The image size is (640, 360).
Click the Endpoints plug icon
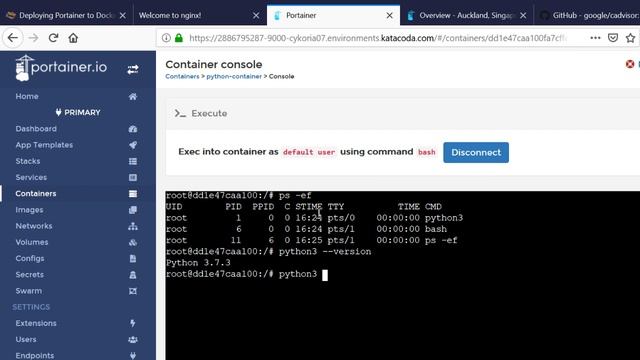[133, 356]
